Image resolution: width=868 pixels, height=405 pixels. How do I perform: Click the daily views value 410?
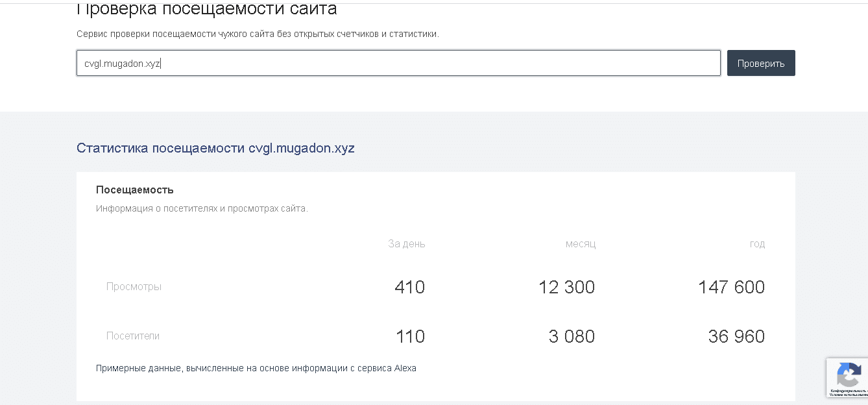click(409, 286)
